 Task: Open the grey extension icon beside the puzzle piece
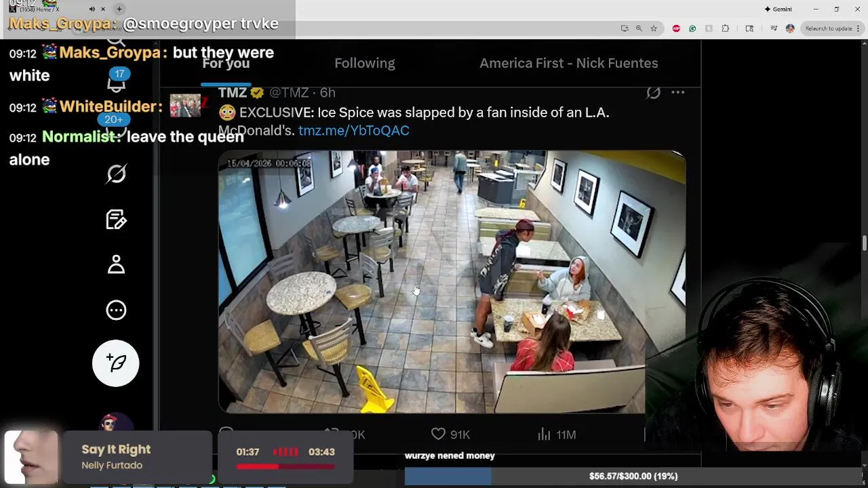click(709, 28)
